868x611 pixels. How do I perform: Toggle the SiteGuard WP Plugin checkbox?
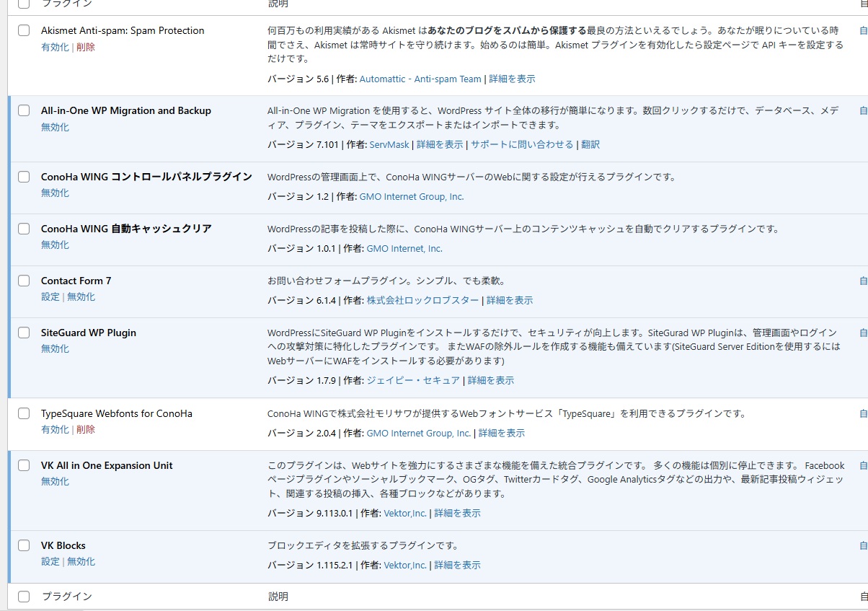[x=24, y=333]
